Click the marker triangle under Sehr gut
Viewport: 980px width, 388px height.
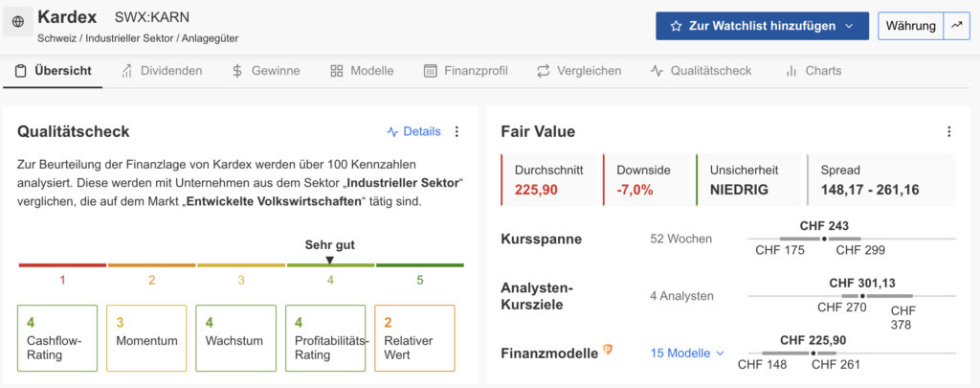pos(329,260)
